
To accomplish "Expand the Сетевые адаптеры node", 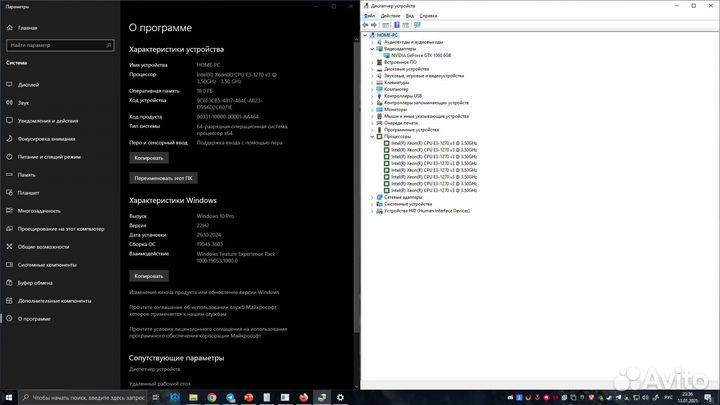I will coord(372,197).
